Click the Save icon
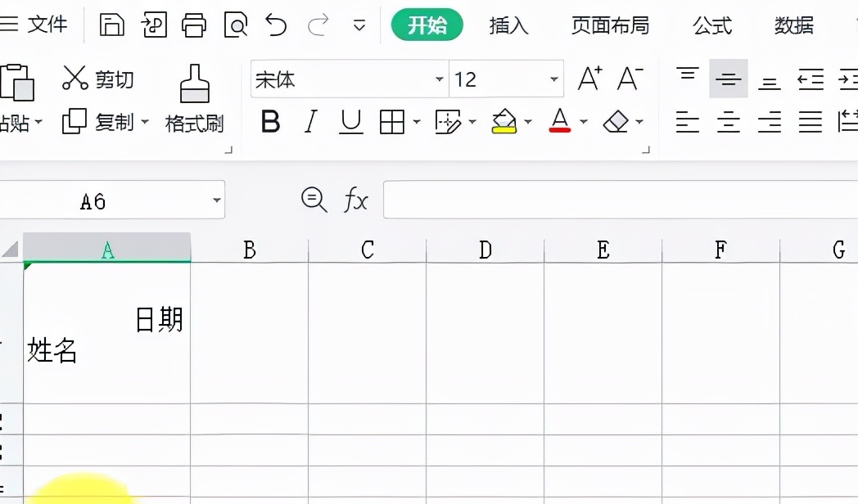The height and width of the screenshot is (504, 858). tap(112, 25)
